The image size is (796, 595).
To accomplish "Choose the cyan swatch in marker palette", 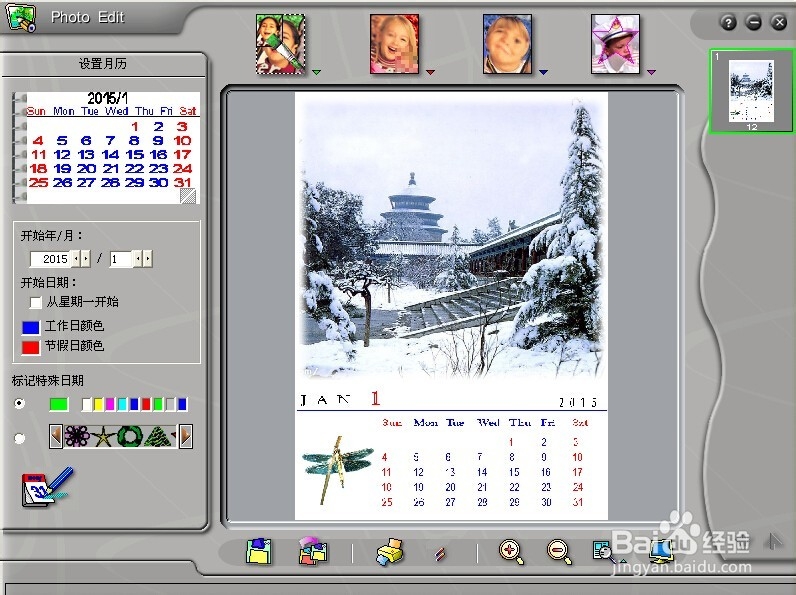I will tap(122, 404).
